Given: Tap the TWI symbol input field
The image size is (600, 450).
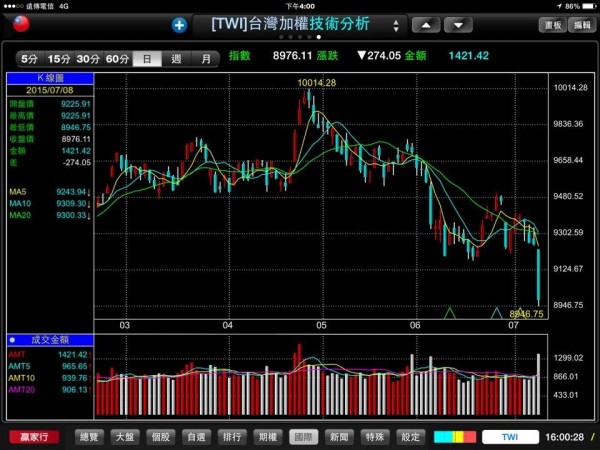Looking at the screenshot, I should pos(510,437).
